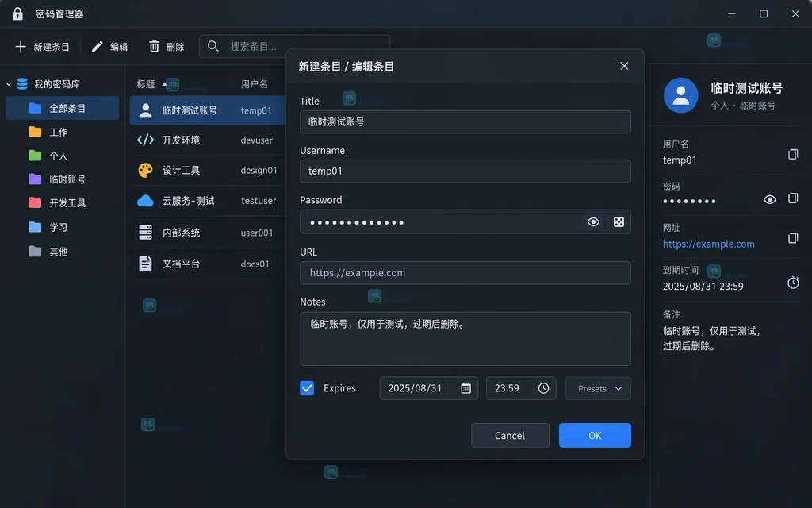Select the 云服务-测试 entry title
The width and height of the screenshot is (812, 508).
point(189,201)
